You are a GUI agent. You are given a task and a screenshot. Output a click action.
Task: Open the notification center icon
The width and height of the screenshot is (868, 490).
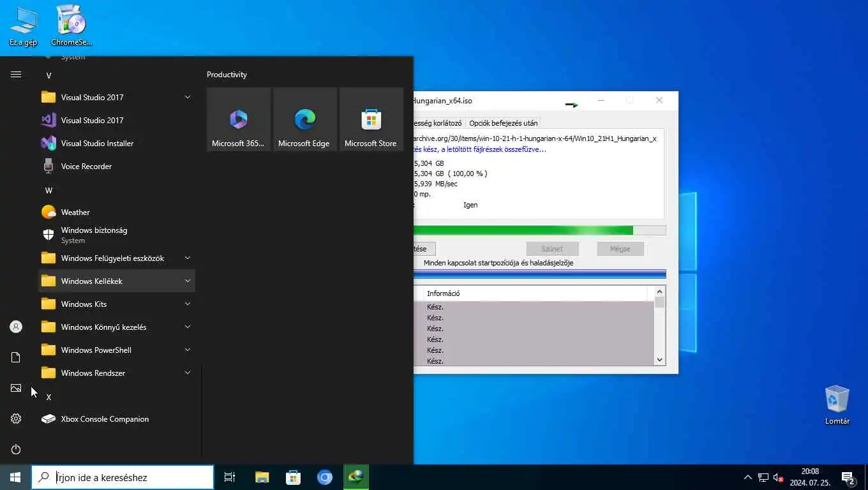[x=848, y=478]
